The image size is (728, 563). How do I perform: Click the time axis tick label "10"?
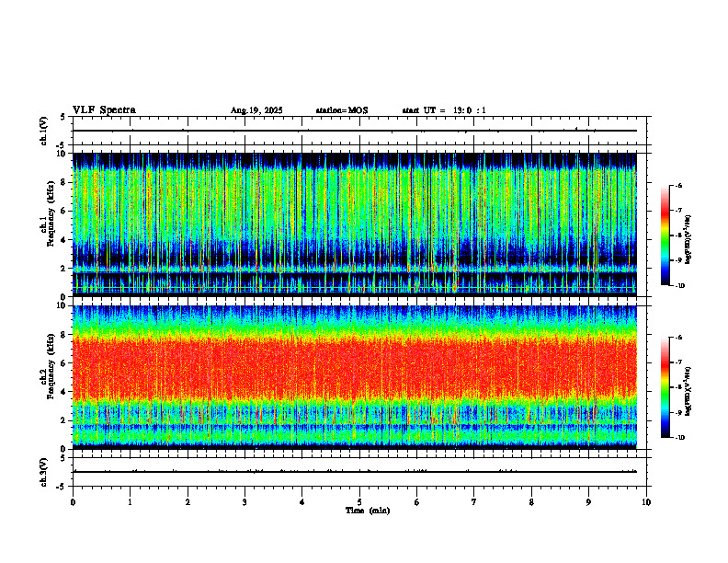(646, 502)
